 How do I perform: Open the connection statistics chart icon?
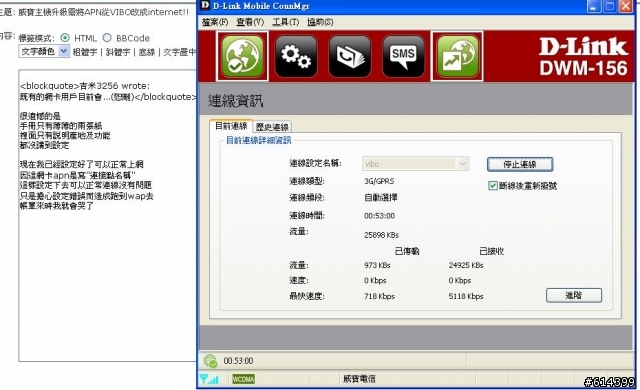[x=457, y=56]
